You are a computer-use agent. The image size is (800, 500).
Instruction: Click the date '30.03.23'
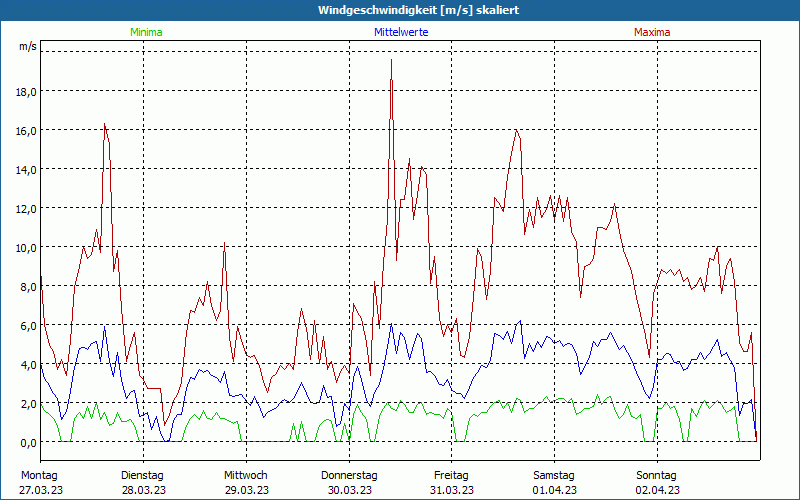pyautogui.click(x=350, y=490)
